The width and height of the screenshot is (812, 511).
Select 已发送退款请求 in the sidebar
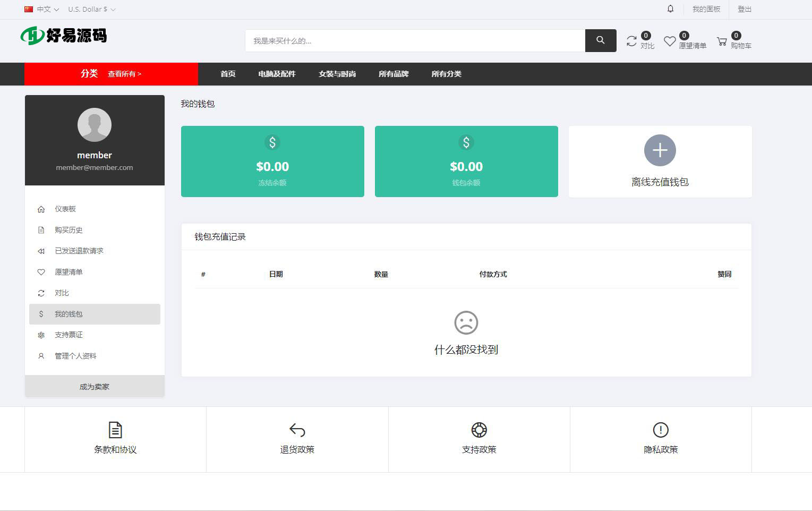(x=95, y=251)
